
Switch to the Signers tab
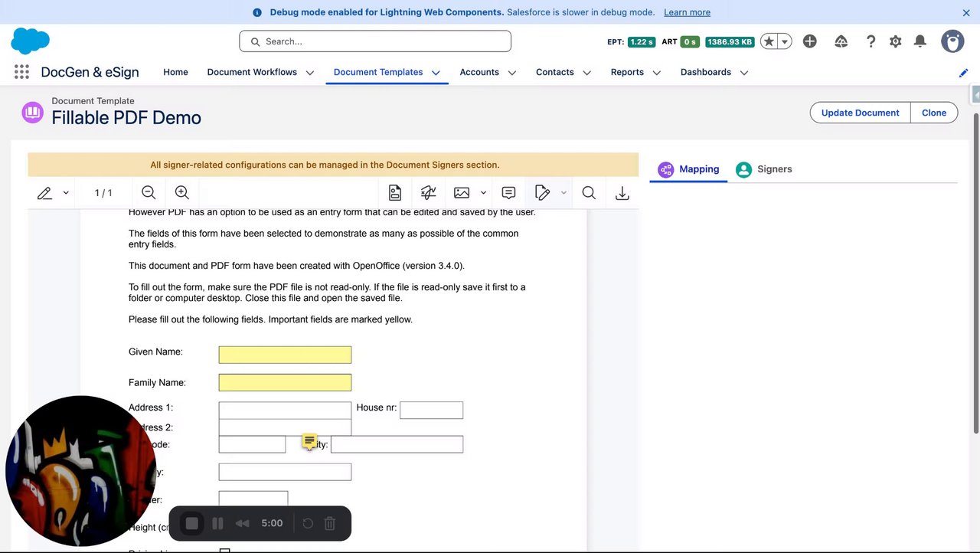pyautogui.click(x=764, y=169)
